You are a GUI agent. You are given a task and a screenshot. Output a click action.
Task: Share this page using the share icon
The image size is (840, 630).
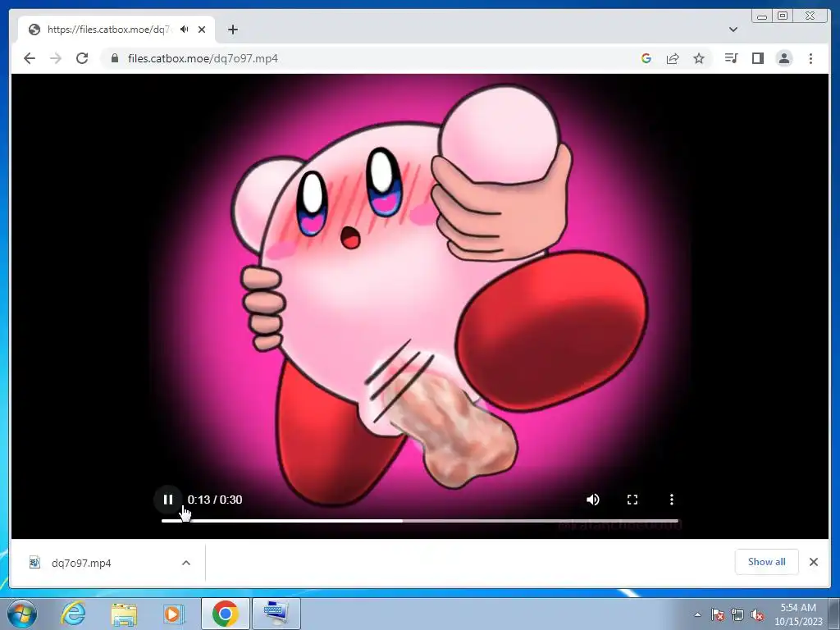pyautogui.click(x=673, y=58)
